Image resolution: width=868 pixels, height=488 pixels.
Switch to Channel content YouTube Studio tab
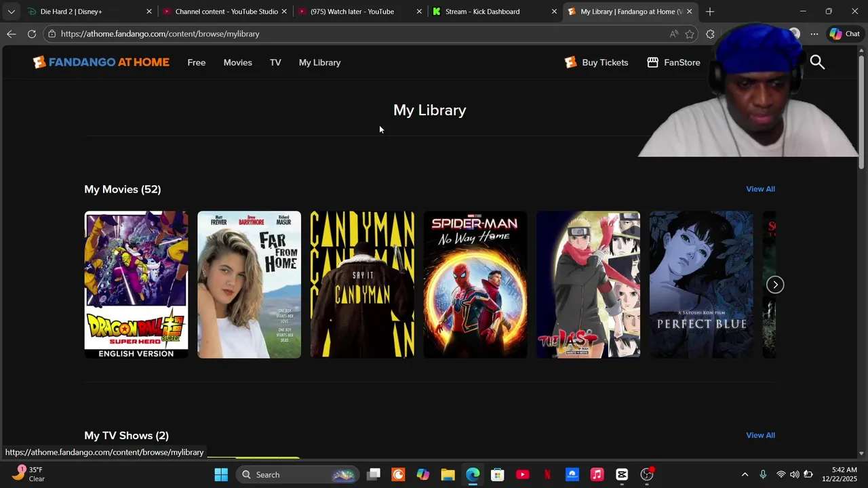[224, 12]
